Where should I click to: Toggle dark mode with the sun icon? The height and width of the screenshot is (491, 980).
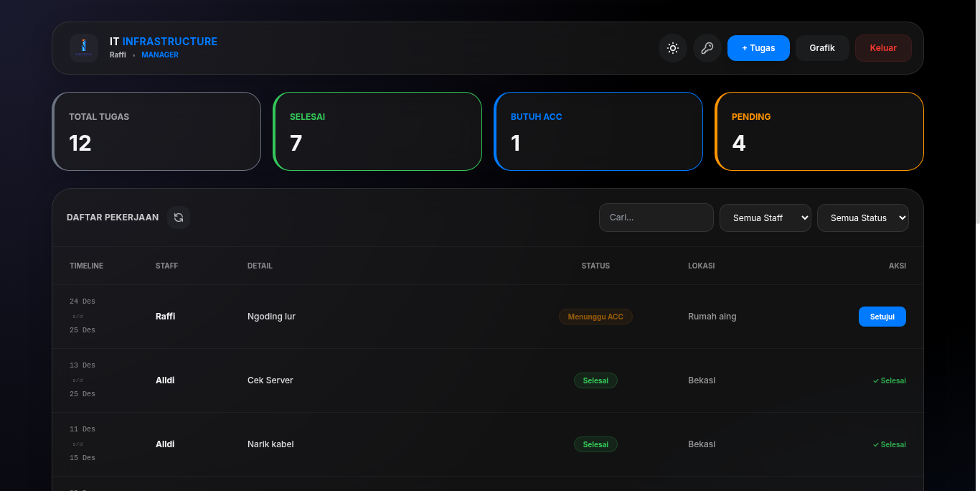[x=672, y=48]
